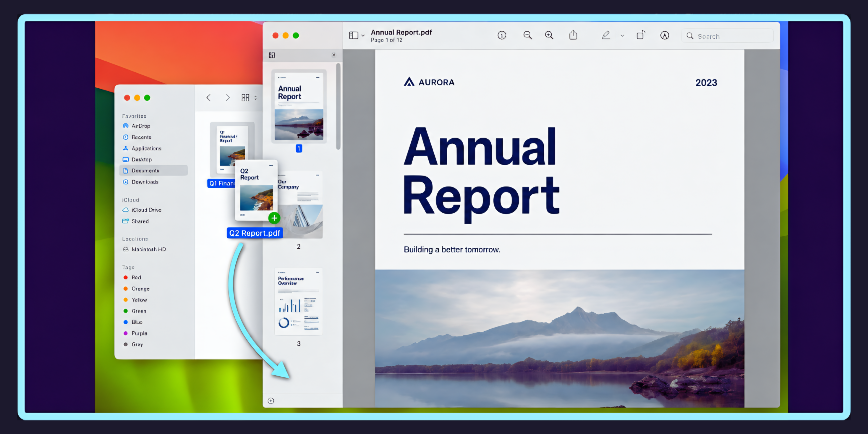The image size is (868, 434).
Task: Open the sidebar view options chevron
Action: coord(363,36)
